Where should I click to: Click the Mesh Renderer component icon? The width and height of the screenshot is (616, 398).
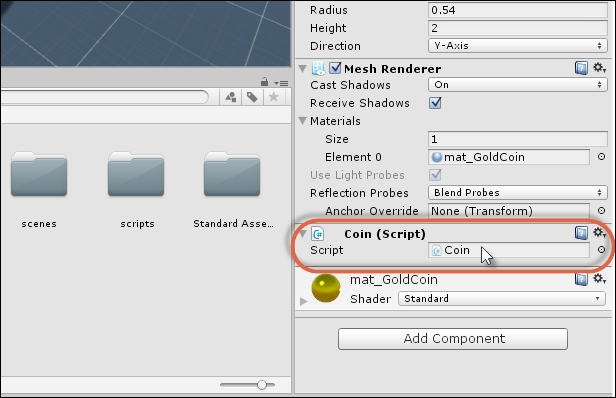[x=318, y=68]
